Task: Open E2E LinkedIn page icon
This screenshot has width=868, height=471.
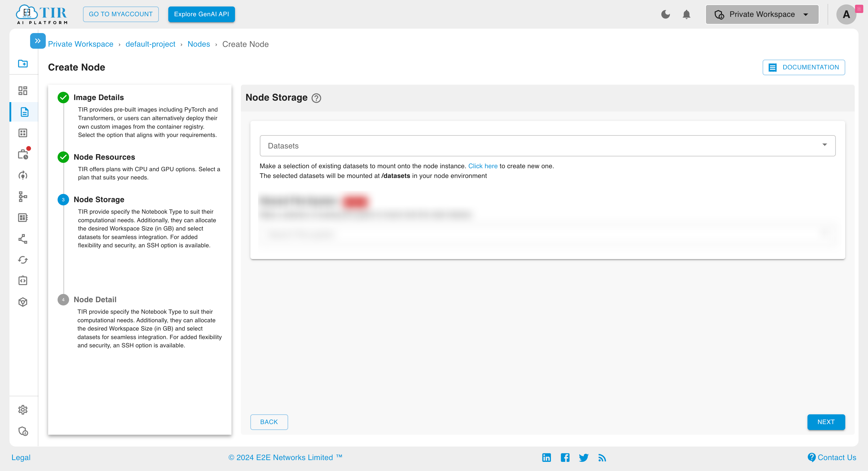Action: pyautogui.click(x=546, y=457)
